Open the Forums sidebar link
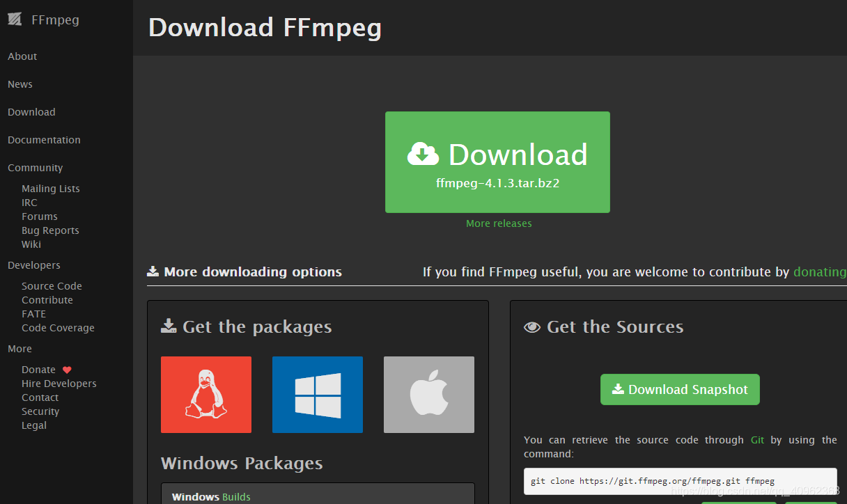The height and width of the screenshot is (504, 847). (x=40, y=216)
